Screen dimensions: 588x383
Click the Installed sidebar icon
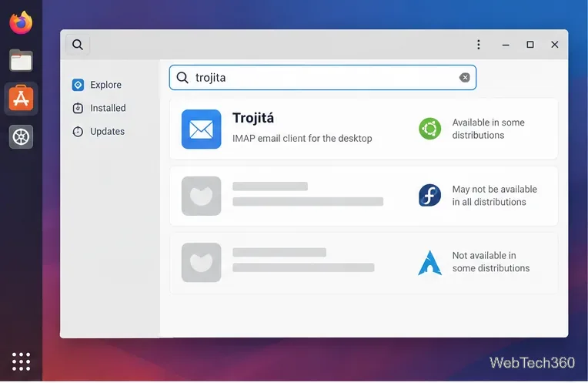pyautogui.click(x=78, y=108)
